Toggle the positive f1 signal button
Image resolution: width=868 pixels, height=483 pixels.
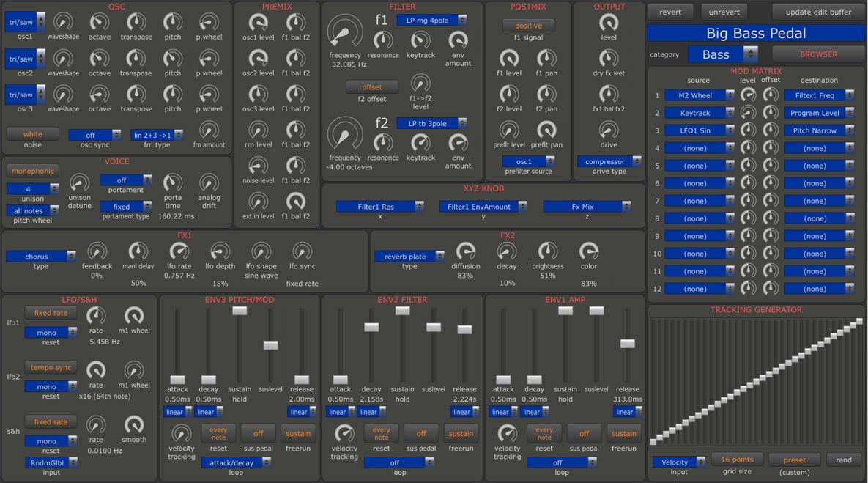click(x=529, y=26)
